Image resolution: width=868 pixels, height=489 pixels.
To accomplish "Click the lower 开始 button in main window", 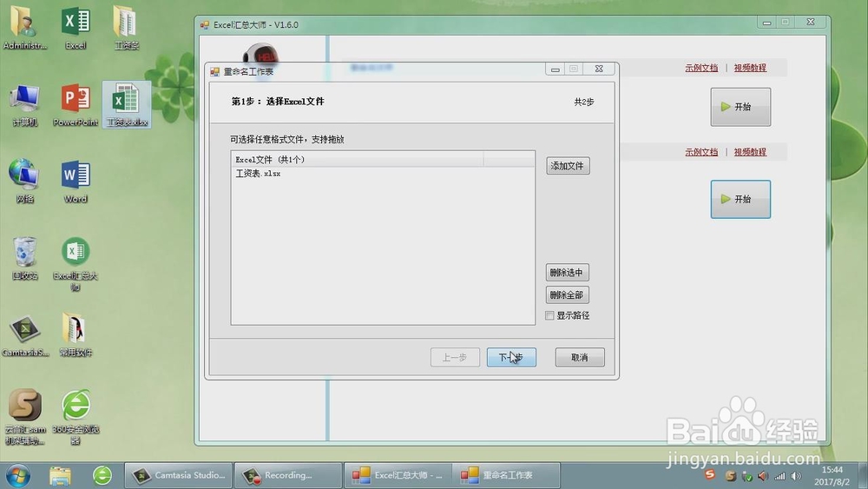I will 740,199.
